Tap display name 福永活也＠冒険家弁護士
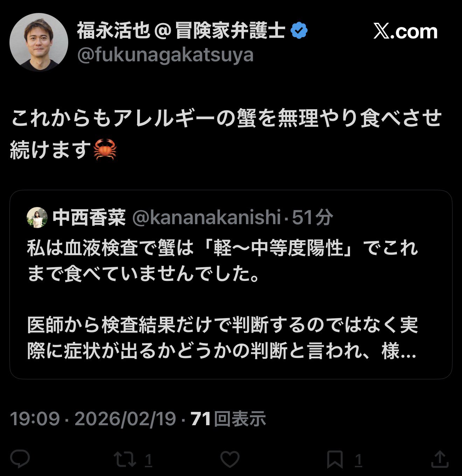Screen dimensions: 462x476 [181, 30]
